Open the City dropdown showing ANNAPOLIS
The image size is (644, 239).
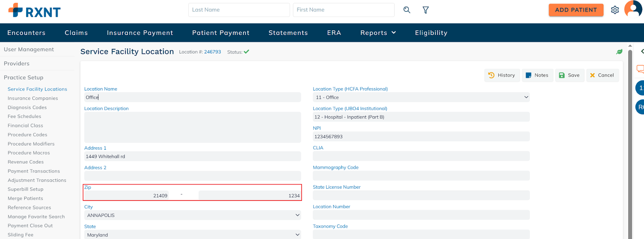click(192, 215)
